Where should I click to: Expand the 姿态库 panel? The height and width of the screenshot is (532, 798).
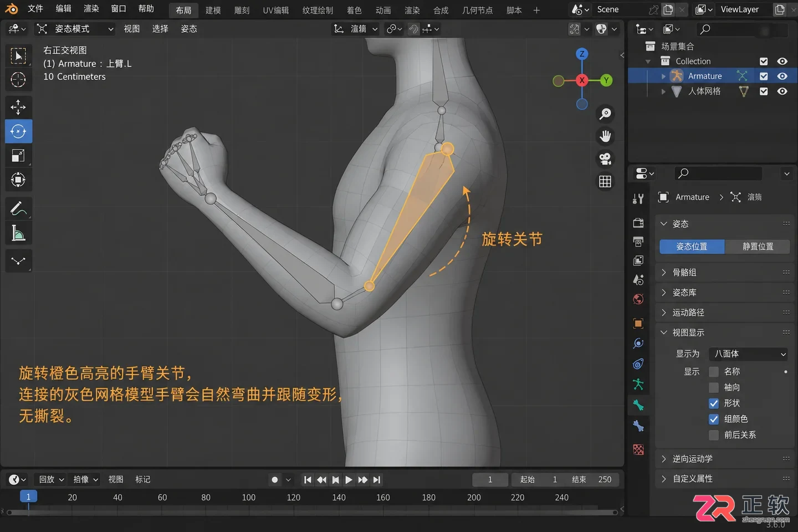tap(724, 293)
